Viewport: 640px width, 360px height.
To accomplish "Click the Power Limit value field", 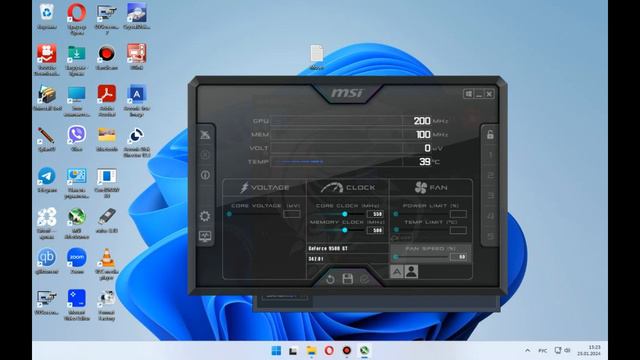I will [458, 214].
